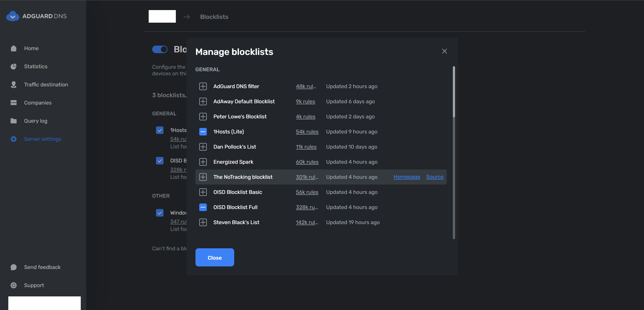
Task: Open Homepage of the NoTracking blocklist
Action: click(x=407, y=177)
